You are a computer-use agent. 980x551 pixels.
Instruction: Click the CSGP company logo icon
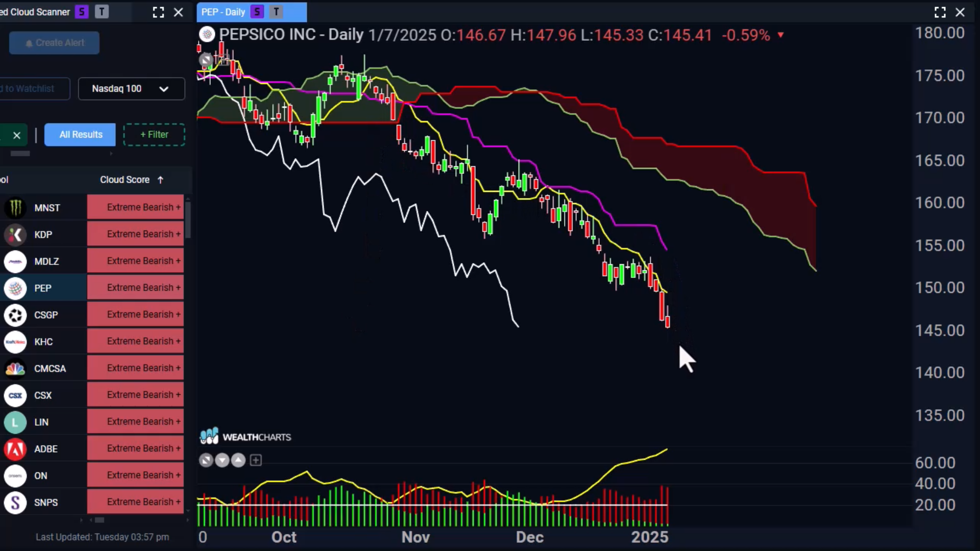pyautogui.click(x=15, y=315)
